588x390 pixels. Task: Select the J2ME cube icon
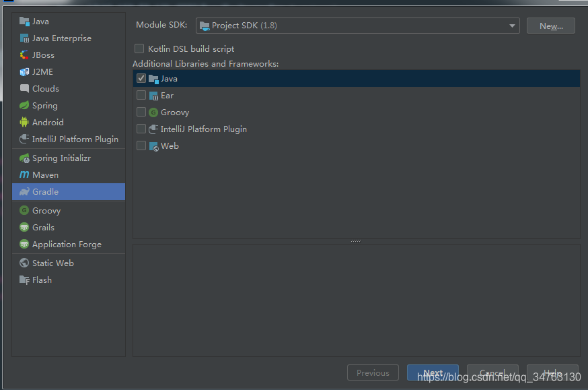pyautogui.click(x=24, y=71)
